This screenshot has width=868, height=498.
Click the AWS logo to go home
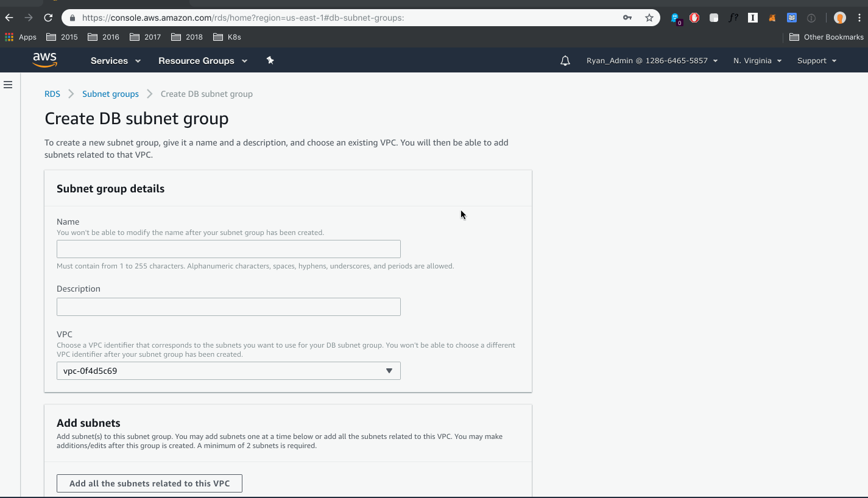pos(43,60)
